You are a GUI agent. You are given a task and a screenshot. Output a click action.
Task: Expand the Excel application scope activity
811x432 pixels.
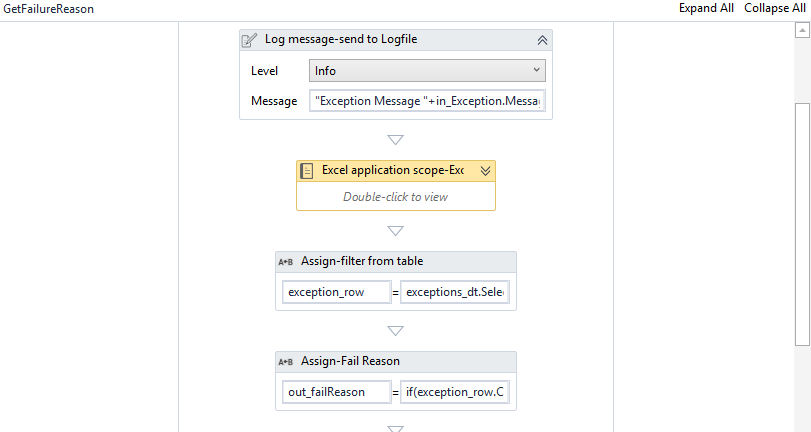coord(485,171)
